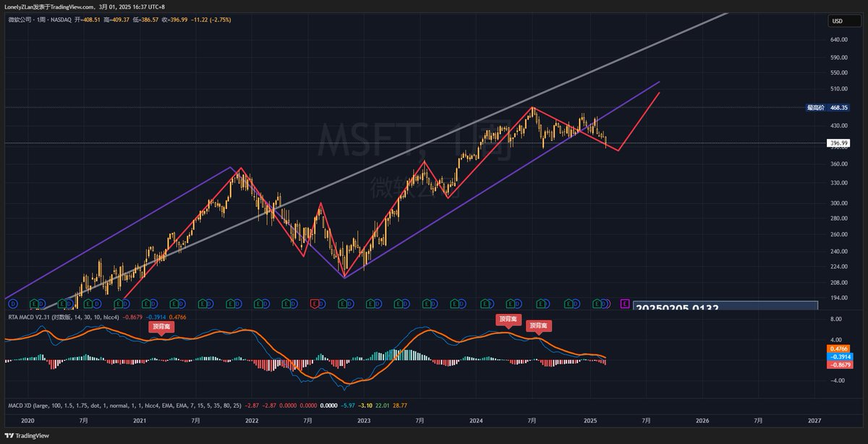
Task: Click the 微软公司 symbol name in legend
Action: 20,20
